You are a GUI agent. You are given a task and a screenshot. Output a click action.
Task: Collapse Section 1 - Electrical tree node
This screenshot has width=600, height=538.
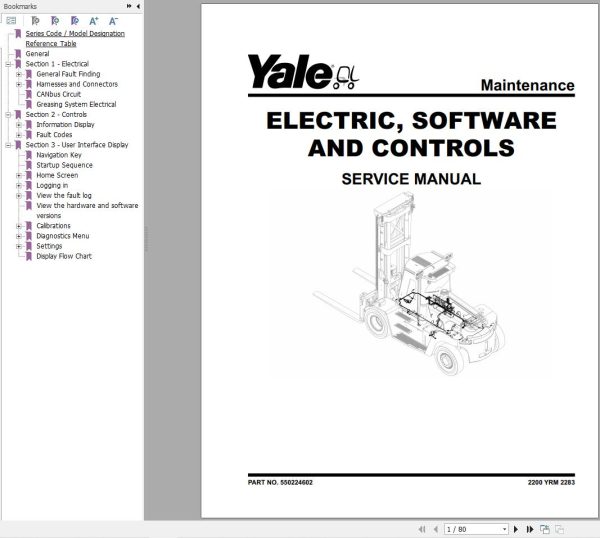pos(8,64)
